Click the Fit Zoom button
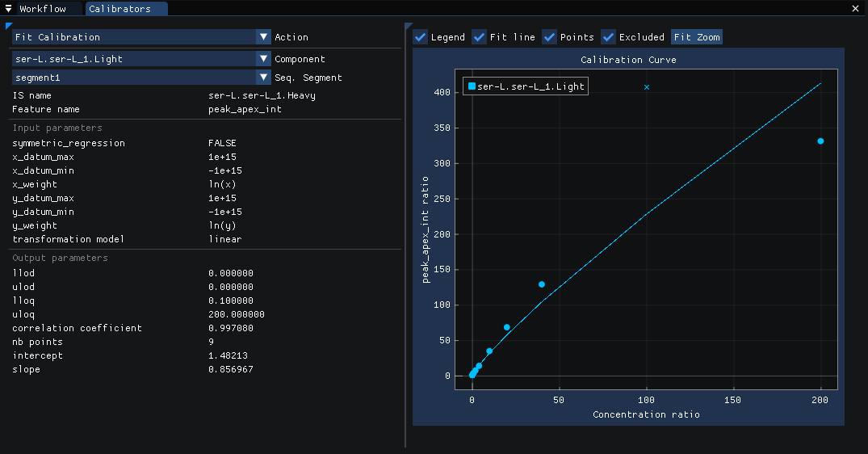This screenshot has width=868, height=454. click(x=696, y=37)
